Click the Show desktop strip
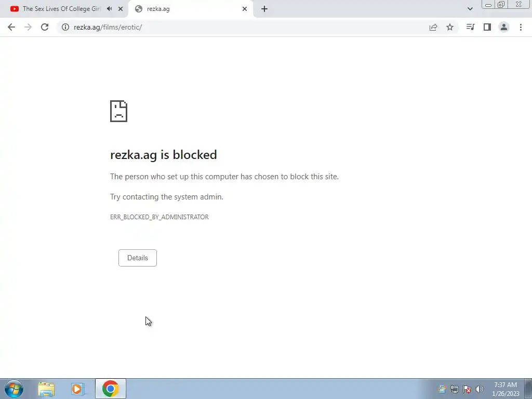The height and width of the screenshot is (399, 532). (528, 389)
